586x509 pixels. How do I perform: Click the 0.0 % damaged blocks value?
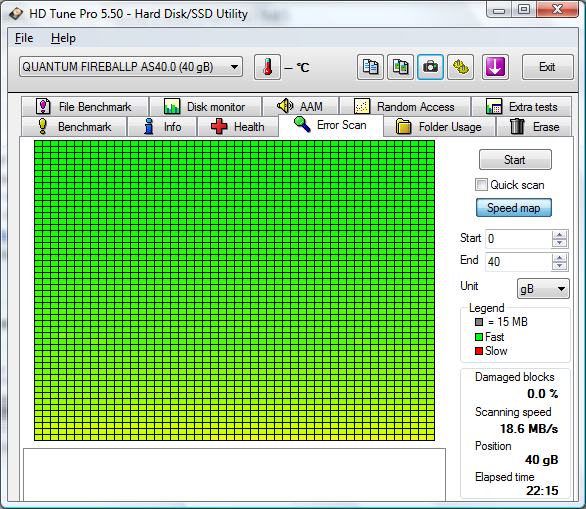[543, 394]
